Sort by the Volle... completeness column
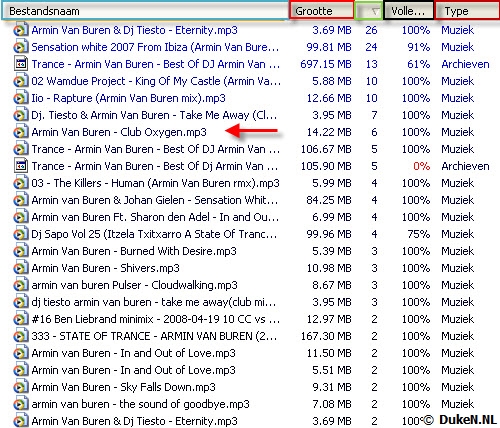 (409, 11)
